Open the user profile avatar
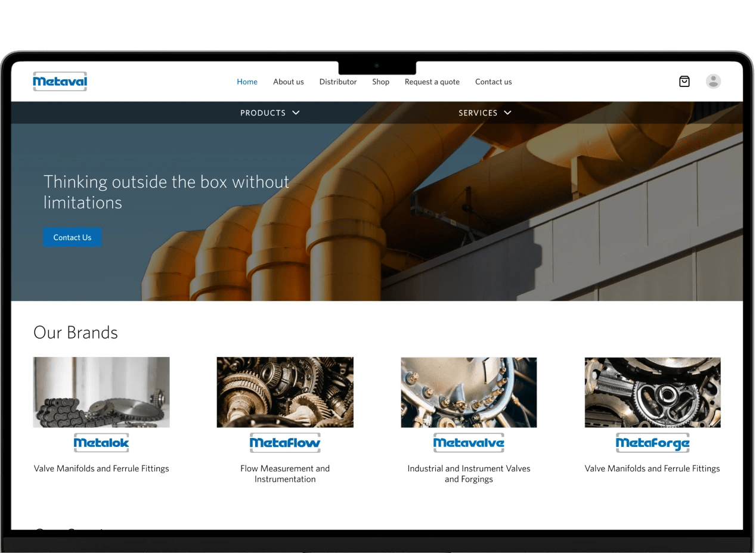Screen dimensions: 756x553 (x=713, y=82)
